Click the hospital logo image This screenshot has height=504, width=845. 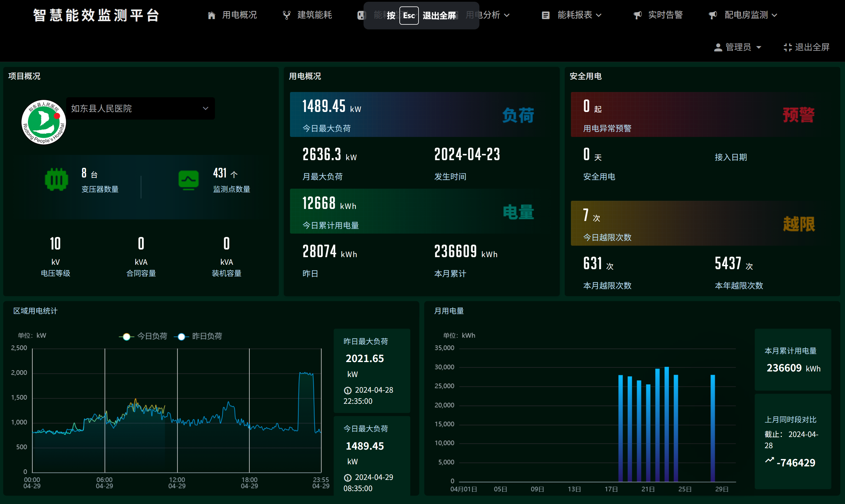(x=44, y=122)
